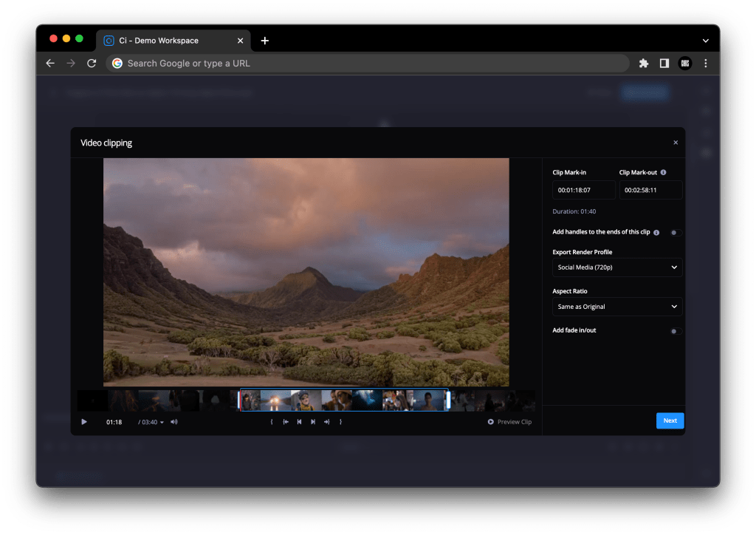Toggle the info icon next to Add handles
Viewport: 756px width, 535px height.
click(658, 232)
